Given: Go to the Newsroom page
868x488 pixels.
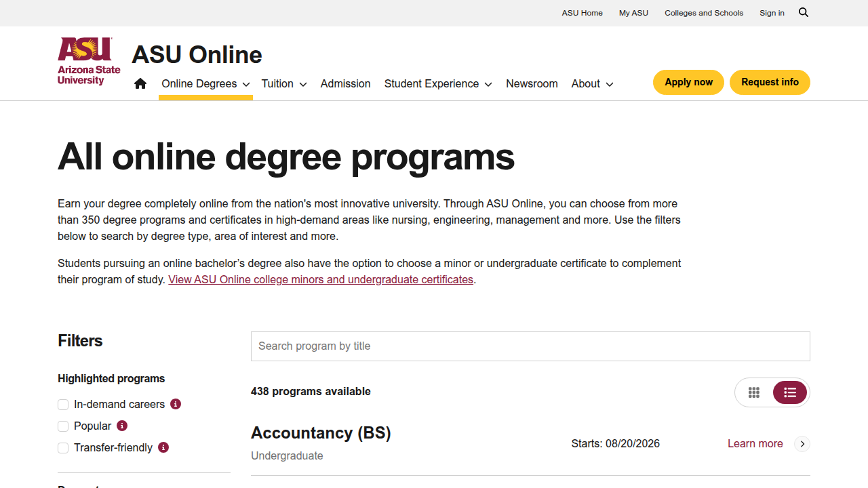Looking at the screenshot, I should [532, 83].
